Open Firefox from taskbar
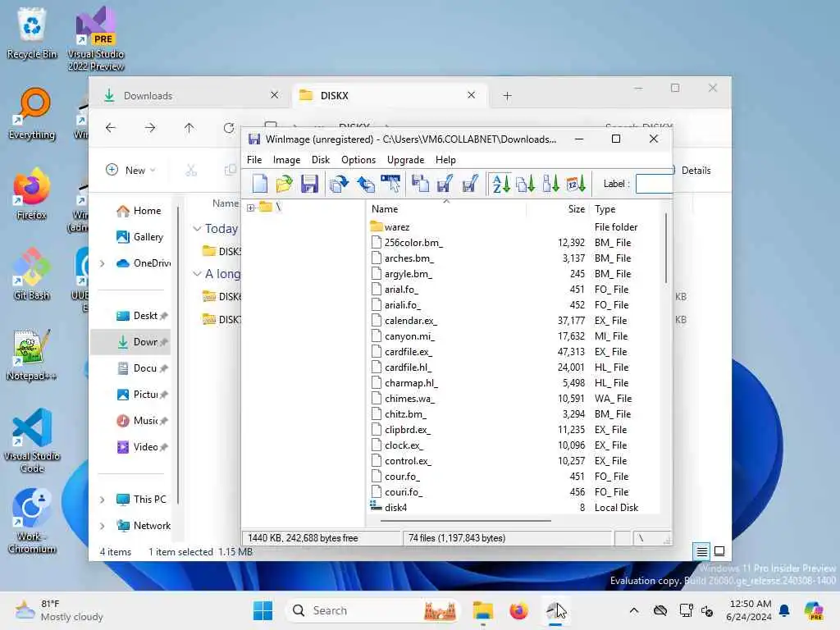The height and width of the screenshot is (630, 840). (518, 610)
